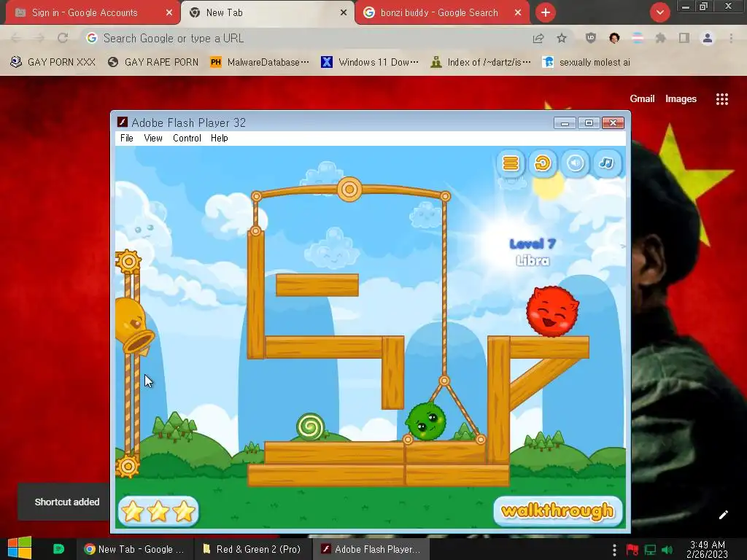The width and height of the screenshot is (747, 560).
Task: Open the network tray icon
Action: (650, 550)
